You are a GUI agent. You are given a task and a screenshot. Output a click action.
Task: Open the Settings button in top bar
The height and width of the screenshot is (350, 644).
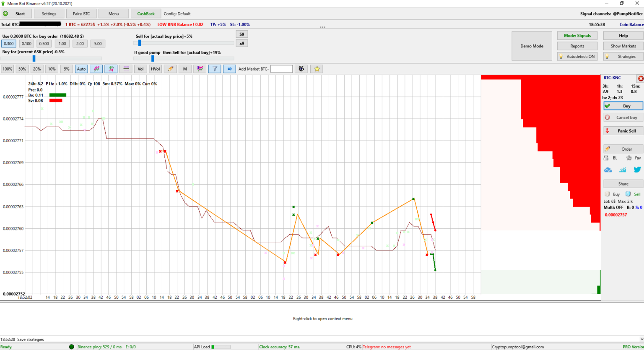[49, 14]
